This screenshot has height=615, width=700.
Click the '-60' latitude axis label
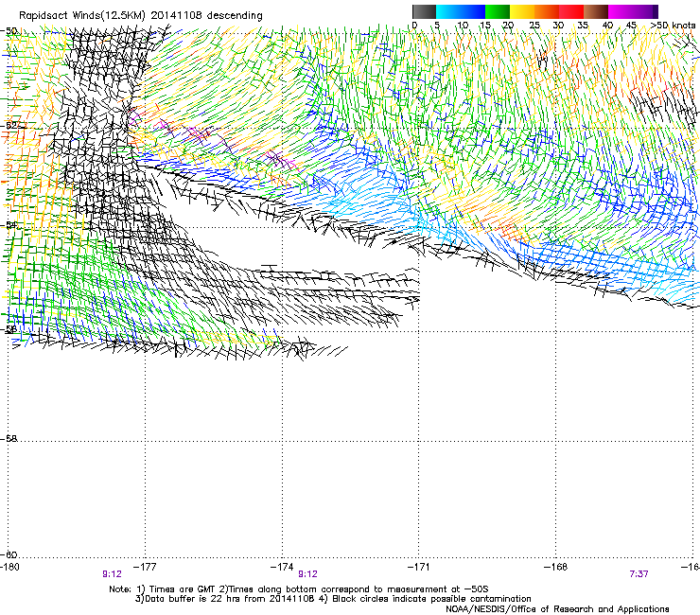[x=9, y=554]
